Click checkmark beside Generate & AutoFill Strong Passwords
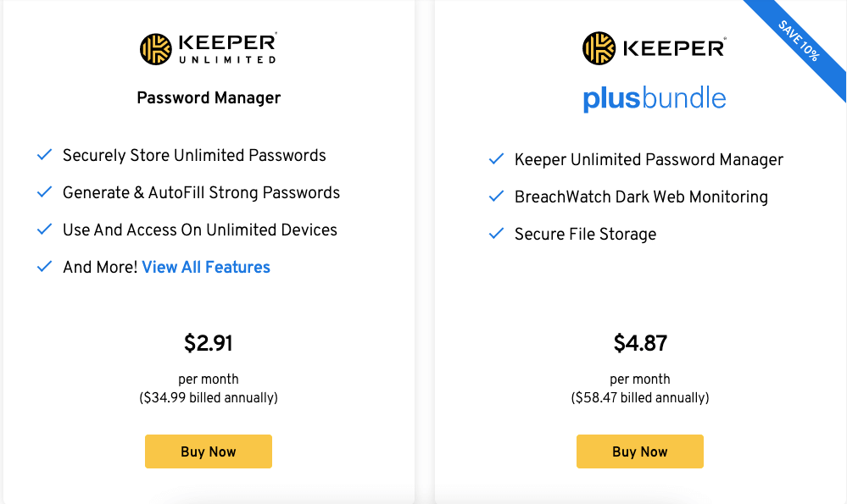The height and width of the screenshot is (504, 847). pyautogui.click(x=44, y=192)
